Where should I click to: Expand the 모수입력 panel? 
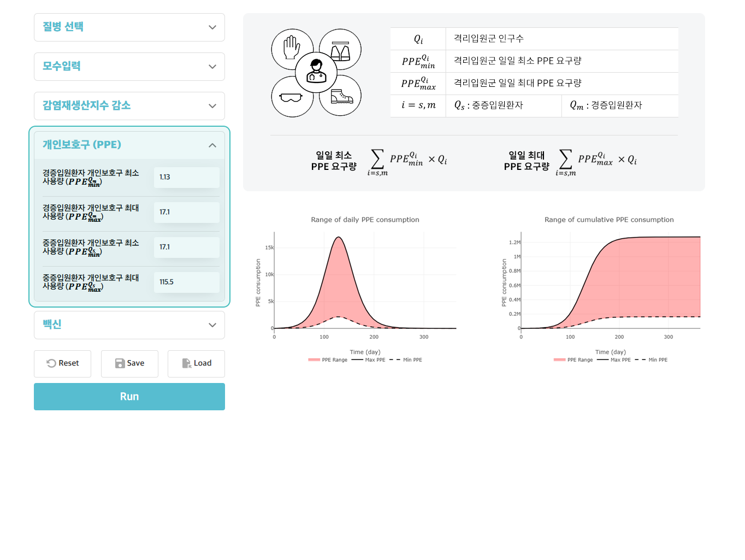(x=129, y=67)
